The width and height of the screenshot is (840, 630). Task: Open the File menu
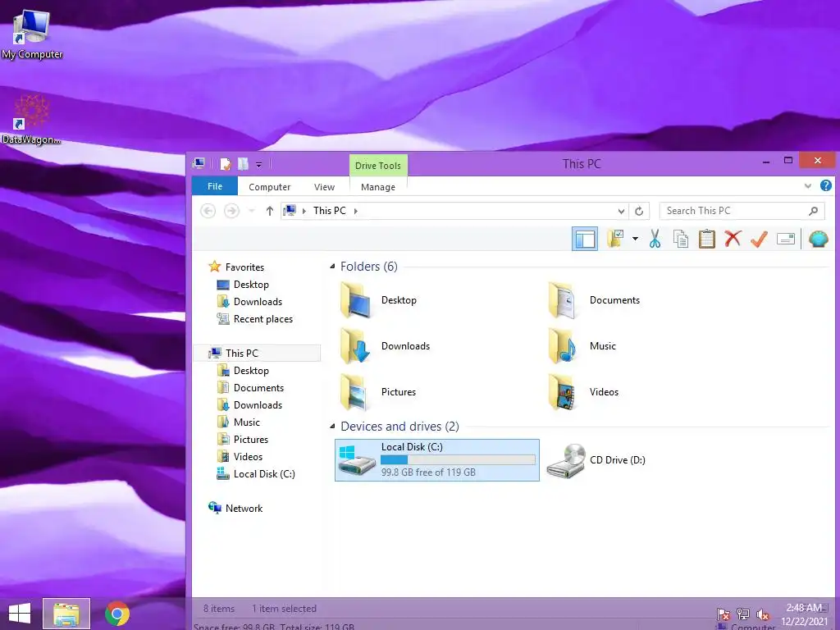click(215, 186)
